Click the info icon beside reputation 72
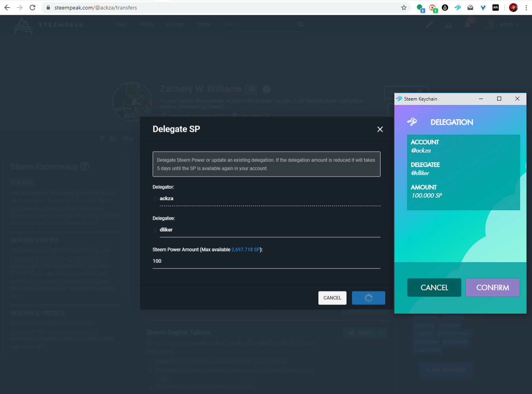The height and width of the screenshot is (394, 532). point(267,89)
